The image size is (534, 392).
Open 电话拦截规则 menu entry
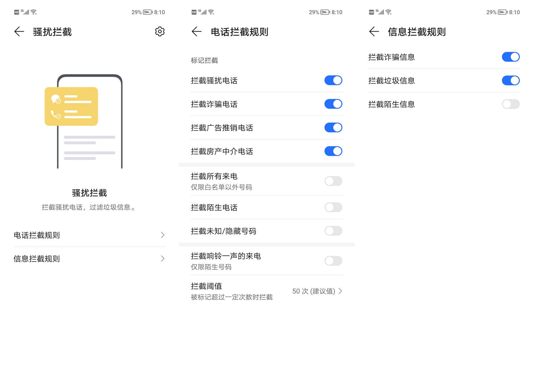pos(37,235)
